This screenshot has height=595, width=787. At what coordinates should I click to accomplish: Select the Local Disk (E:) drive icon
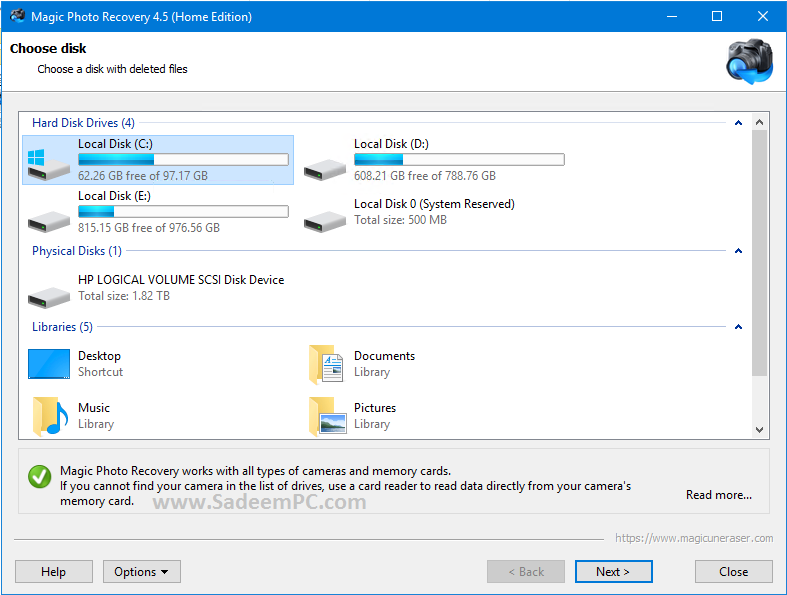tap(49, 222)
